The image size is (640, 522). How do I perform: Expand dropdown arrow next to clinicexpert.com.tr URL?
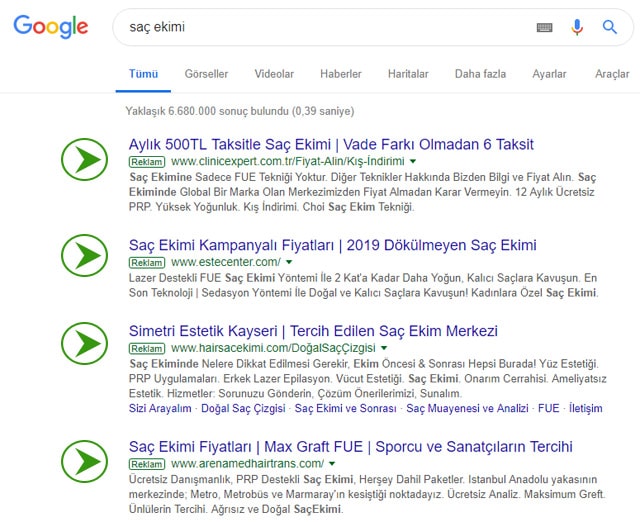[413, 161]
